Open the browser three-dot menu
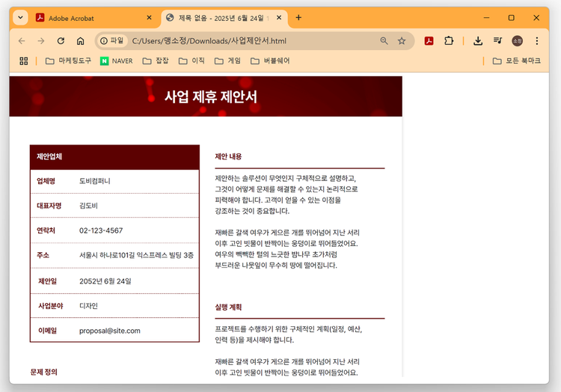 (x=536, y=41)
